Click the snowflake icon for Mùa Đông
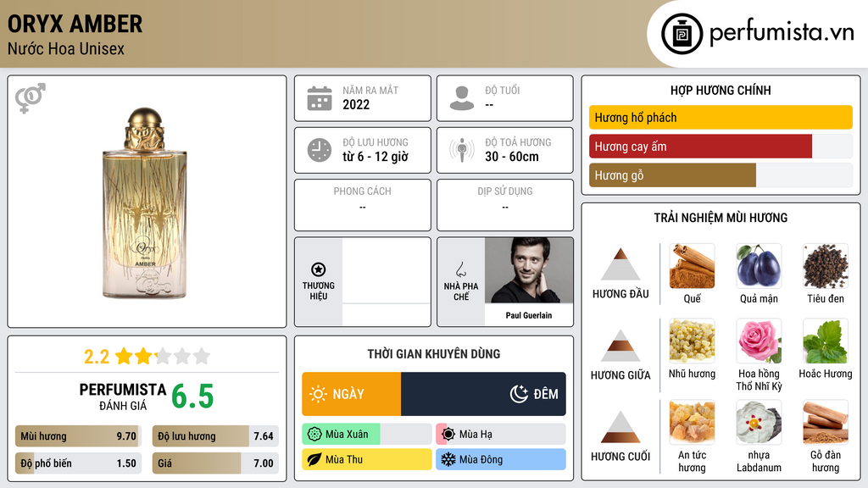Viewport: 868px width, 488px height. point(448,459)
